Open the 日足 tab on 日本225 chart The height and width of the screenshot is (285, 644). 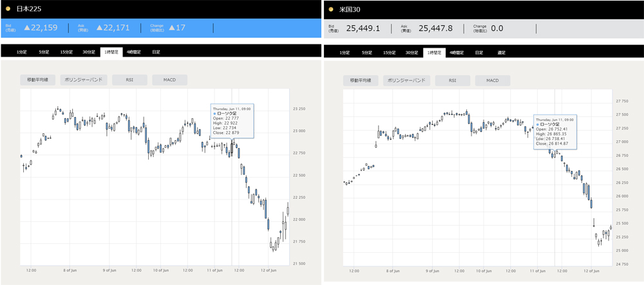pos(156,51)
